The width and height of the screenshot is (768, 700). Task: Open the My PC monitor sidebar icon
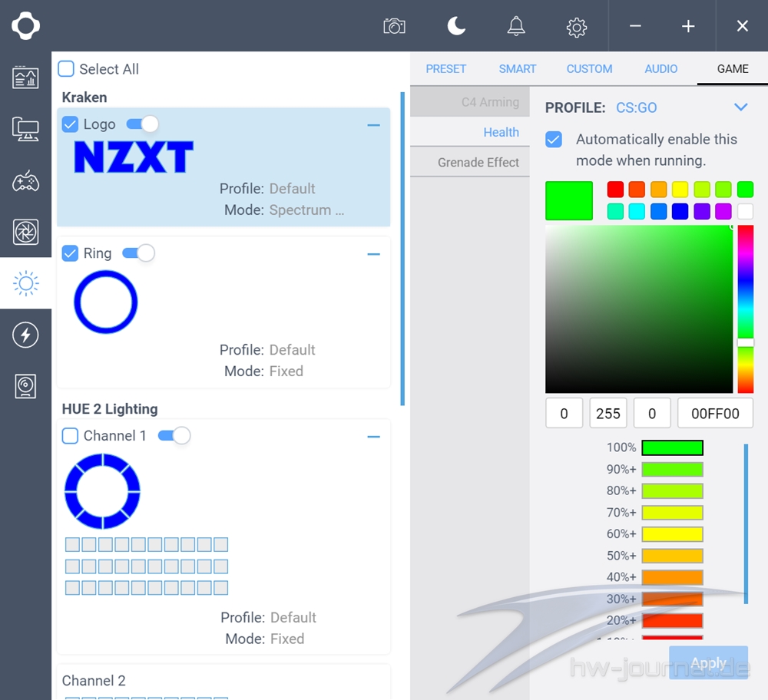[x=25, y=129]
